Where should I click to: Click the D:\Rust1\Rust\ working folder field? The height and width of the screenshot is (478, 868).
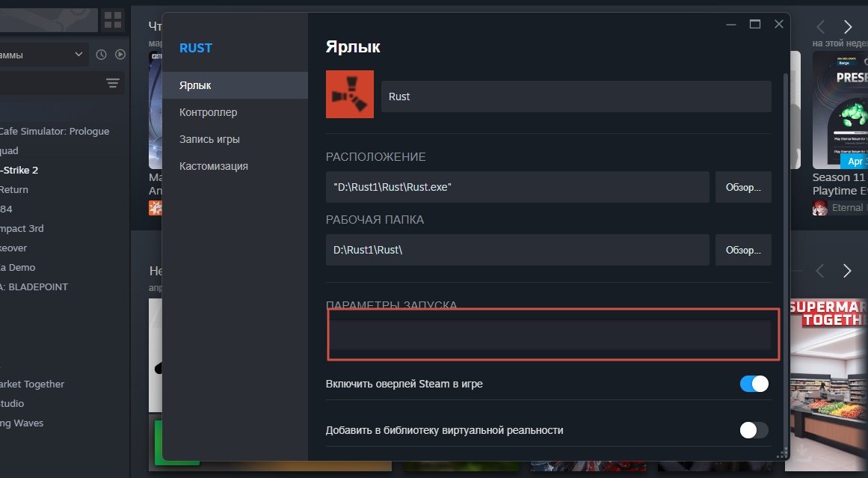(x=517, y=250)
